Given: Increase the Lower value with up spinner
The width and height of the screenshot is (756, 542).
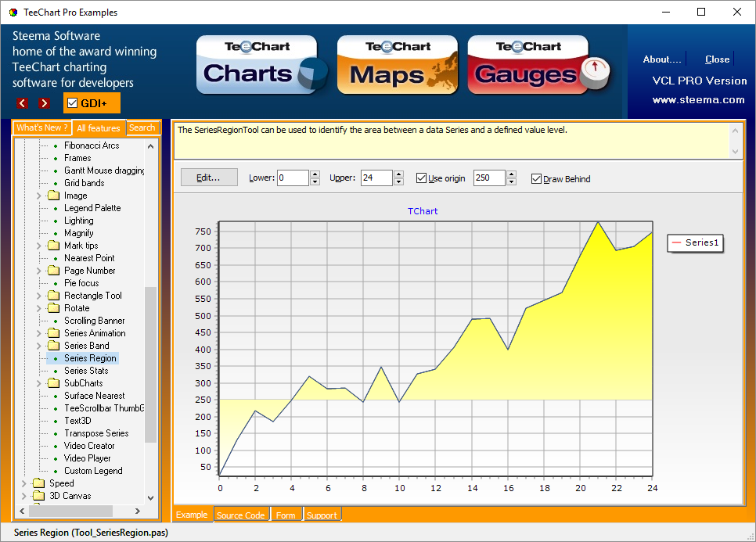Looking at the screenshot, I should [x=315, y=174].
